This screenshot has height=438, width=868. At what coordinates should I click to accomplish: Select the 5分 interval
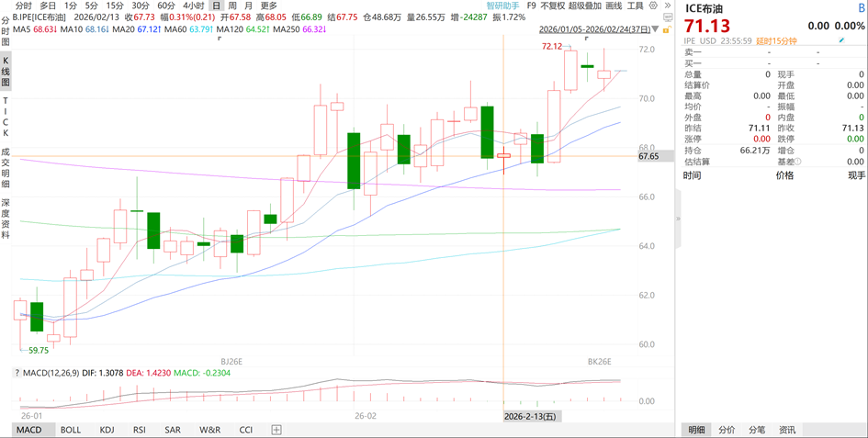(91, 6)
